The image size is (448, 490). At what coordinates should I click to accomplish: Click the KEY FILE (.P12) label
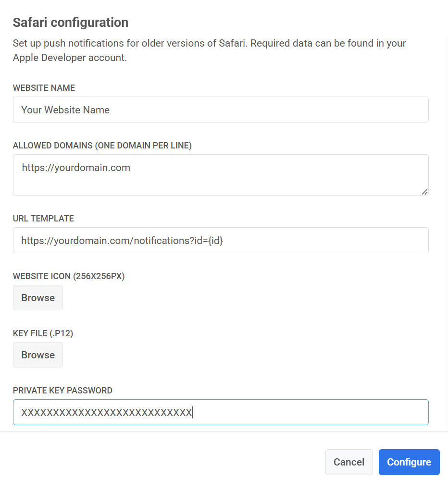[x=43, y=333]
